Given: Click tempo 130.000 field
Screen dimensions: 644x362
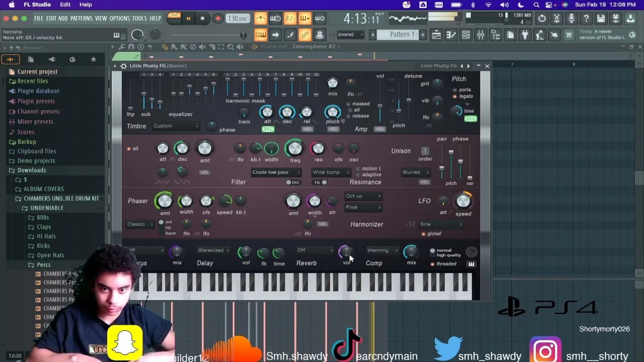Looking at the screenshot, I should [x=237, y=19].
